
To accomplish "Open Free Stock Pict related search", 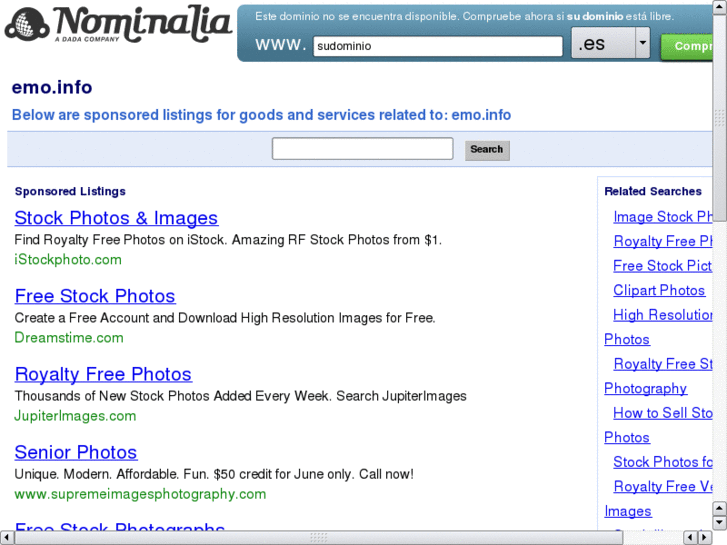I will click(662, 266).
